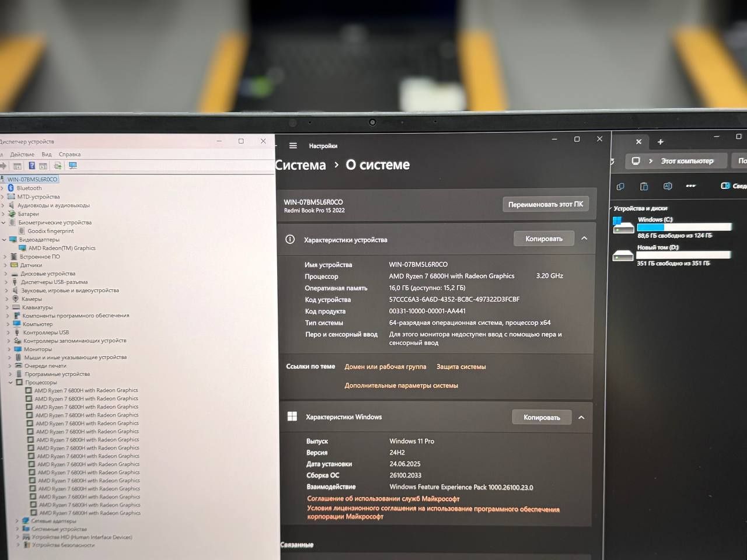Collapse the Процессоры node
This screenshot has height=560, width=747.
click(11, 383)
